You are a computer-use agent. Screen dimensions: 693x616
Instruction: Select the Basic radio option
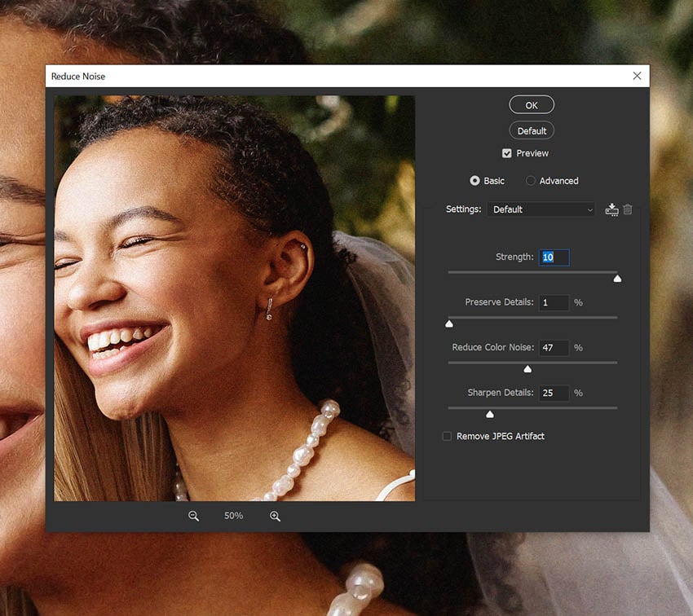[x=475, y=181]
